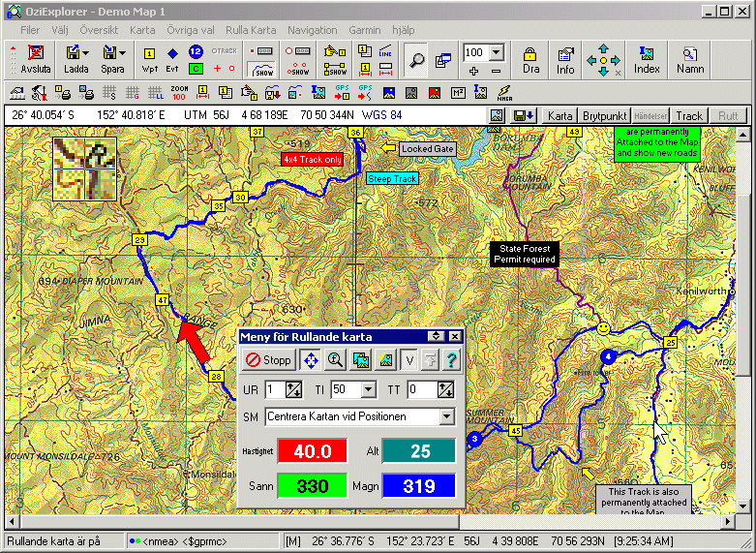Open the Spara save dropdown arrow
Image resolution: width=756 pixels, height=553 pixels.
(122, 52)
